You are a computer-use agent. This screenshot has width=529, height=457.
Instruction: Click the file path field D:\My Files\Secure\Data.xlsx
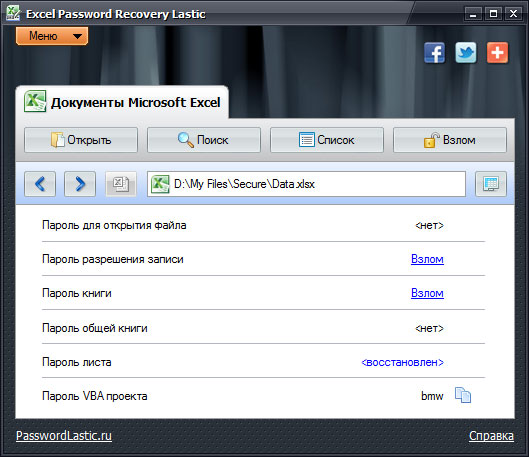pyautogui.click(x=306, y=184)
